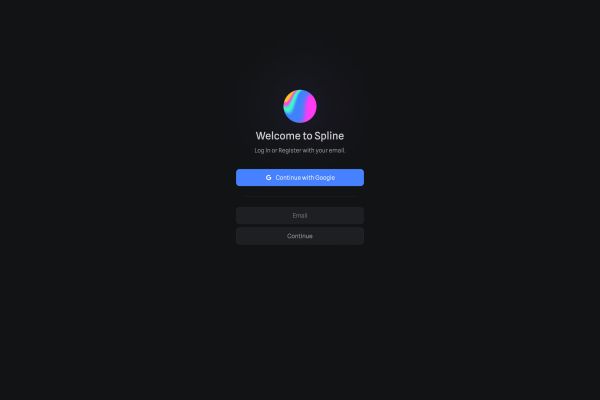Click the divider line under Google button
This screenshot has width=600, height=400.
300,196
